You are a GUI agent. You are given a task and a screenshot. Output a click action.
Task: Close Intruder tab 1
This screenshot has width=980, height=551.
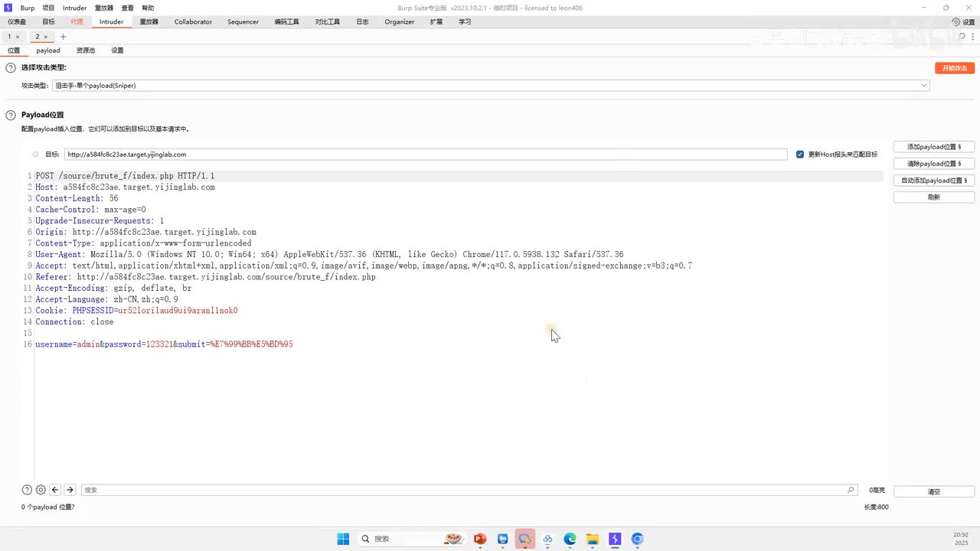click(x=18, y=37)
